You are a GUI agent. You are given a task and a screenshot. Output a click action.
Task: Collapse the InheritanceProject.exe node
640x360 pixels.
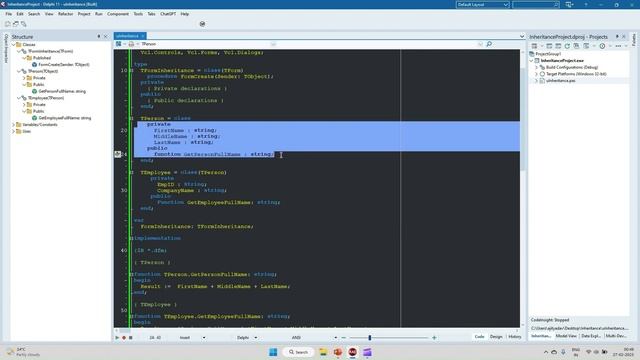(531, 60)
